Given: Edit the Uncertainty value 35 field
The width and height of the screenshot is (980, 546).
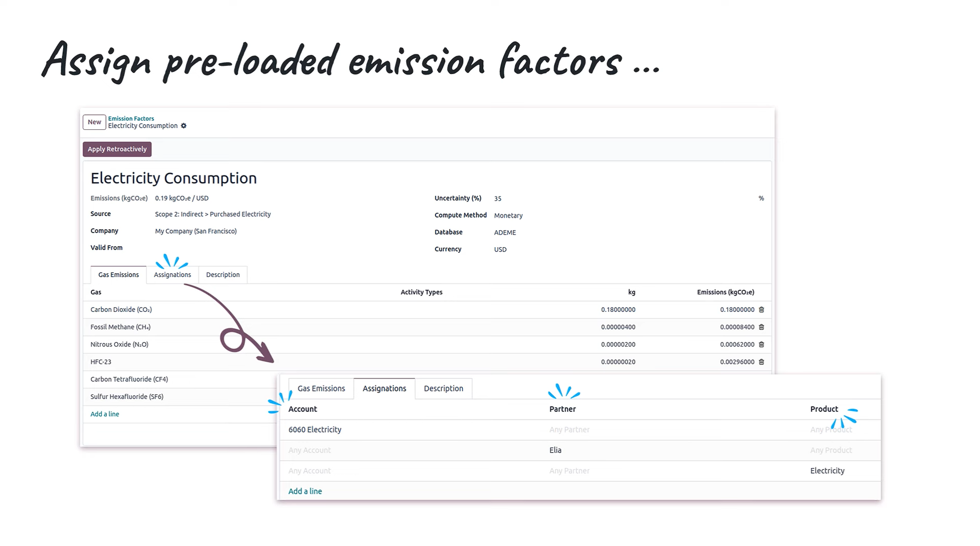Looking at the screenshot, I should pyautogui.click(x=498, y=198).
